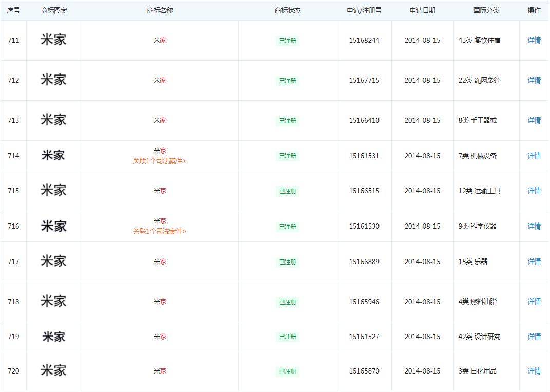The height and width of the screenshot is (392, 550).
Task: Click the 国际分类 column header
Action: tap(486, 10)
